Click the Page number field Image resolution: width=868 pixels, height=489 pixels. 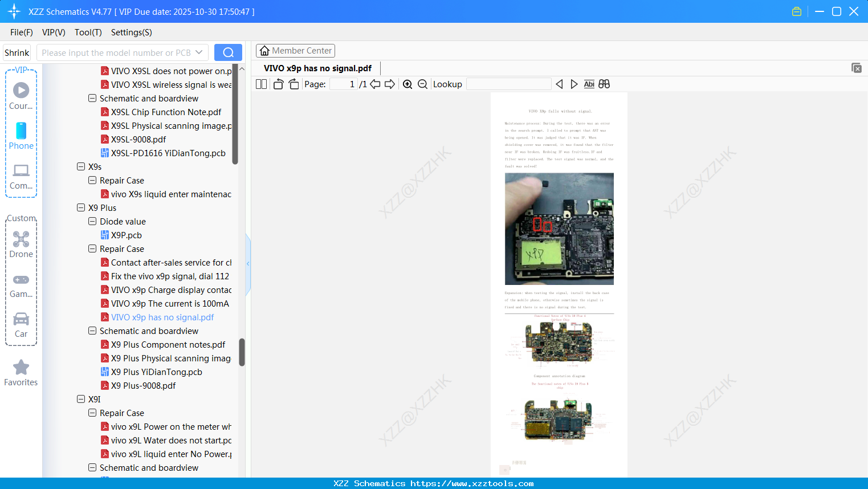click(344, 84)
